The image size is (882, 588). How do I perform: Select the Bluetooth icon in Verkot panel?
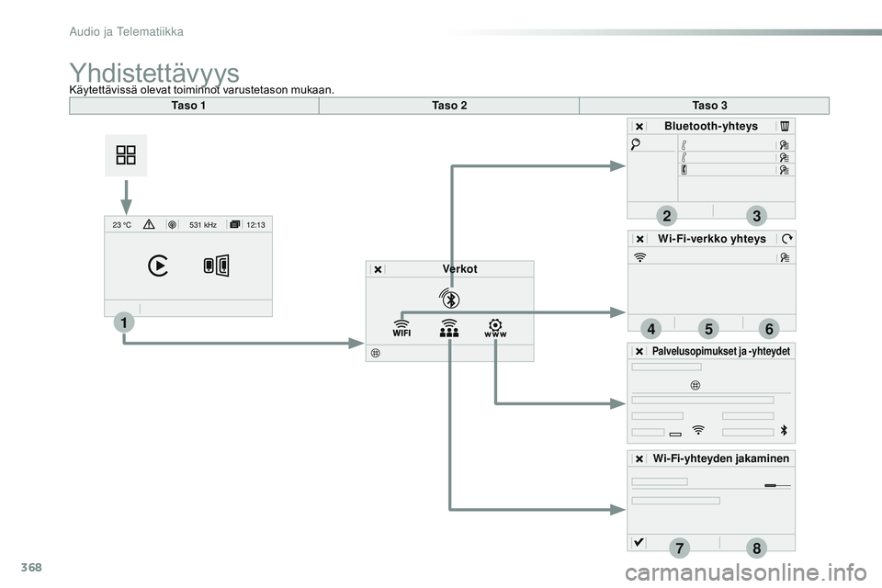point(450,299)
